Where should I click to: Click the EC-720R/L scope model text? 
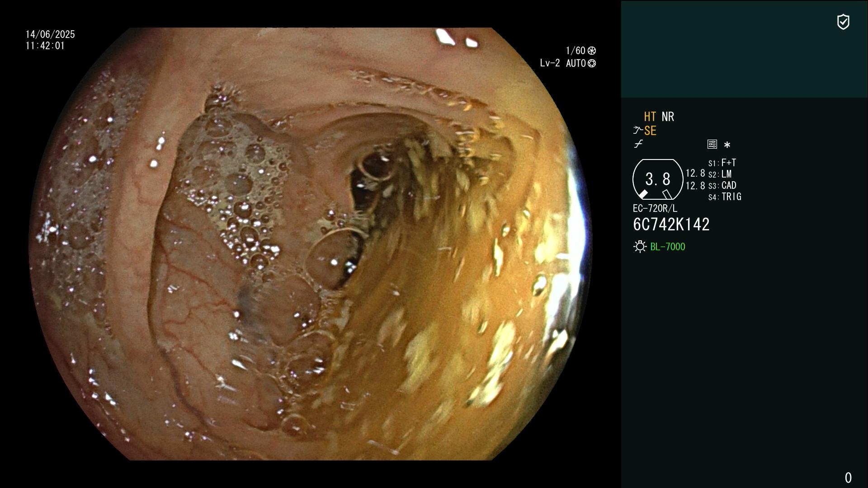(x=655, y=208)
